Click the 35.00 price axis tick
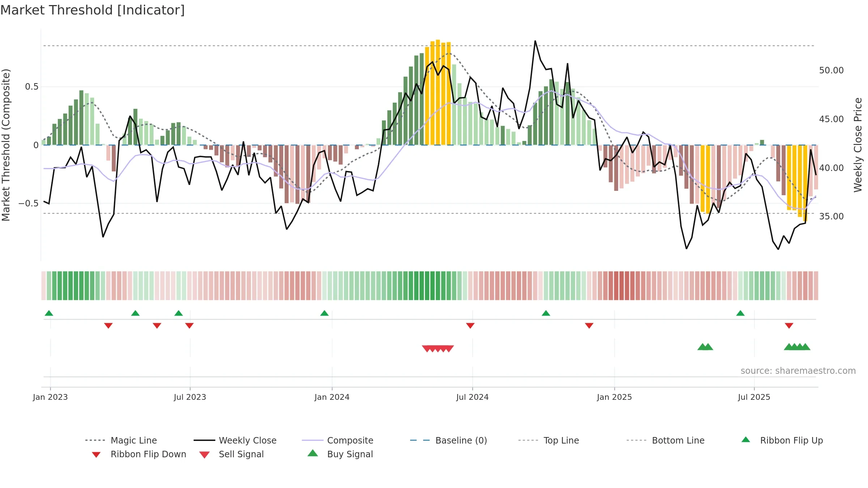Viewport: 868px width, 488px height. coord(831,216)
